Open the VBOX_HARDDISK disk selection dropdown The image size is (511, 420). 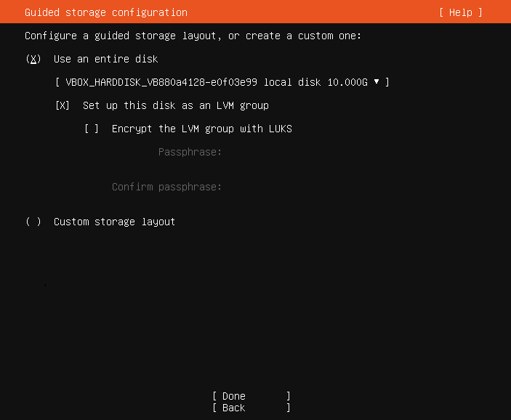point(222,82)
